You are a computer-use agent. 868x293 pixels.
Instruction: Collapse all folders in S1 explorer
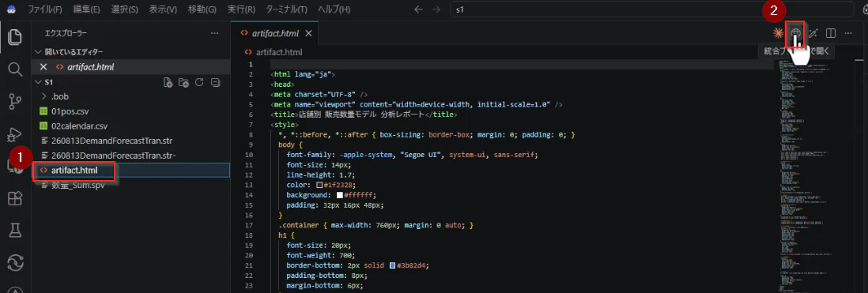pyautogui.click(x=216, y=82)
